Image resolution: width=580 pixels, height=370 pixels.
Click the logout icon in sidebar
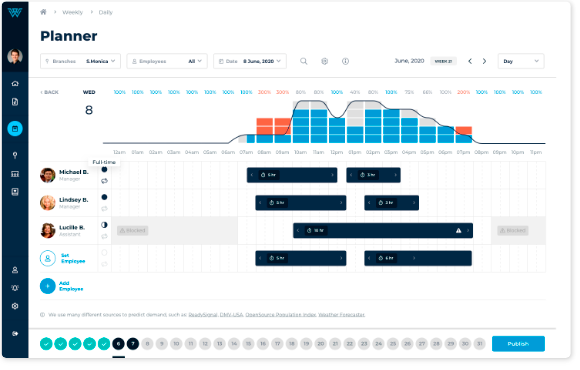15,334
